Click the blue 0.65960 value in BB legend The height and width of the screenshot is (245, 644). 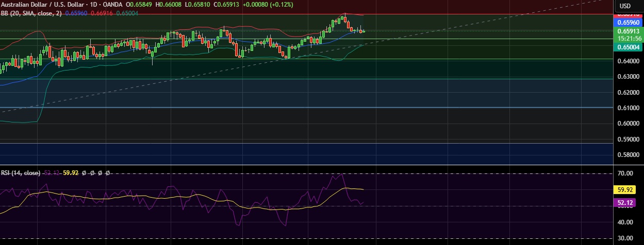(77, 13)
